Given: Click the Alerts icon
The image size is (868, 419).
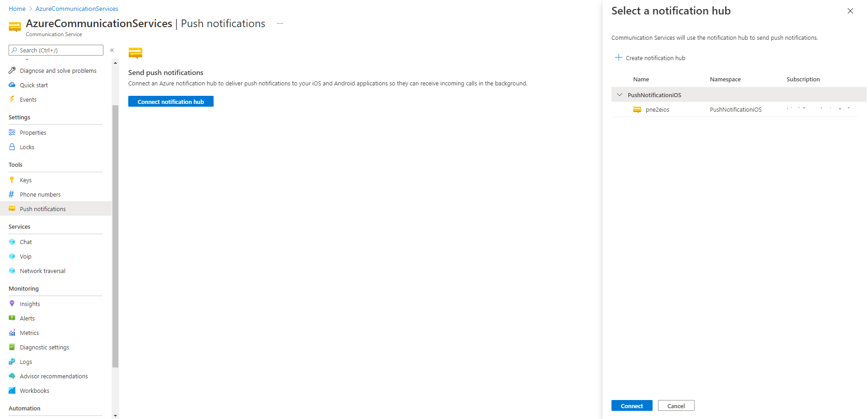Looking at the screenshot, I should pyautogui.click(x=12, y=318).
